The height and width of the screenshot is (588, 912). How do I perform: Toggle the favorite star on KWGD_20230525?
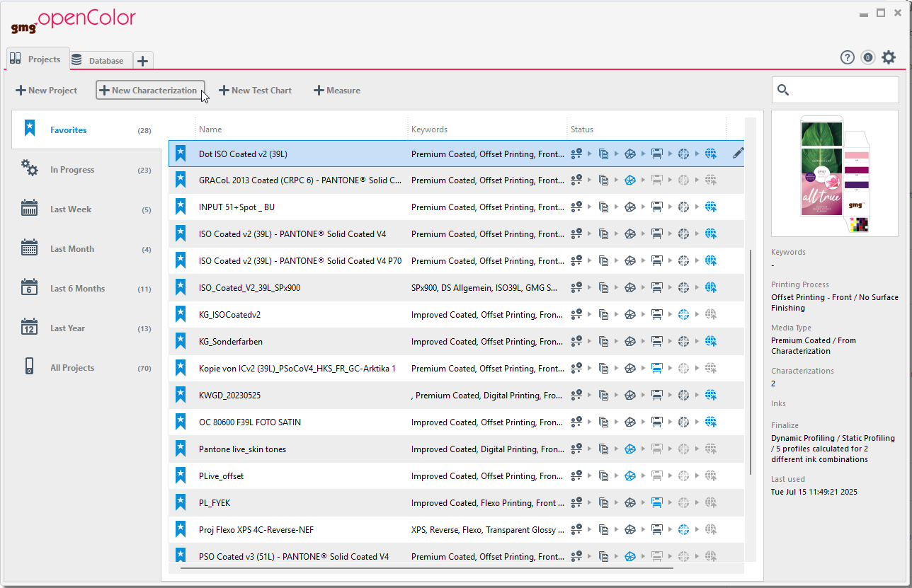pos(180,395)
